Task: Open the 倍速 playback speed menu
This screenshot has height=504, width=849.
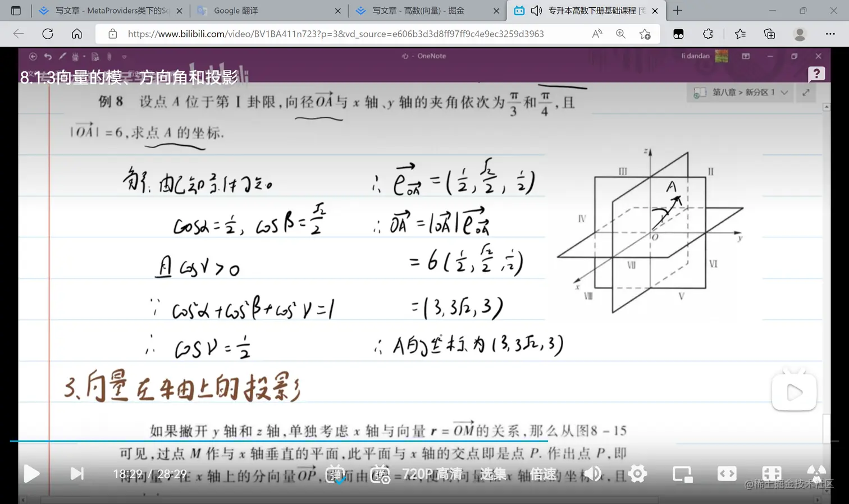Action: (x=543, y=474)
